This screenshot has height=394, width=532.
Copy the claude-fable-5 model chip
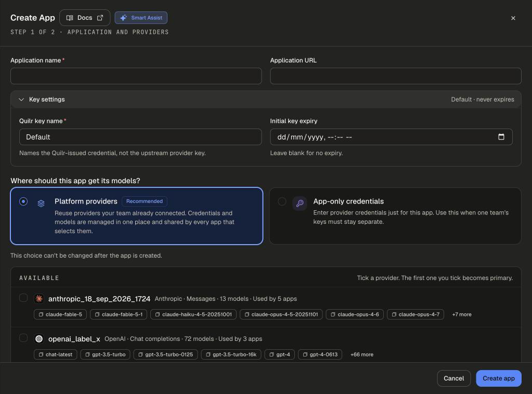60,314
